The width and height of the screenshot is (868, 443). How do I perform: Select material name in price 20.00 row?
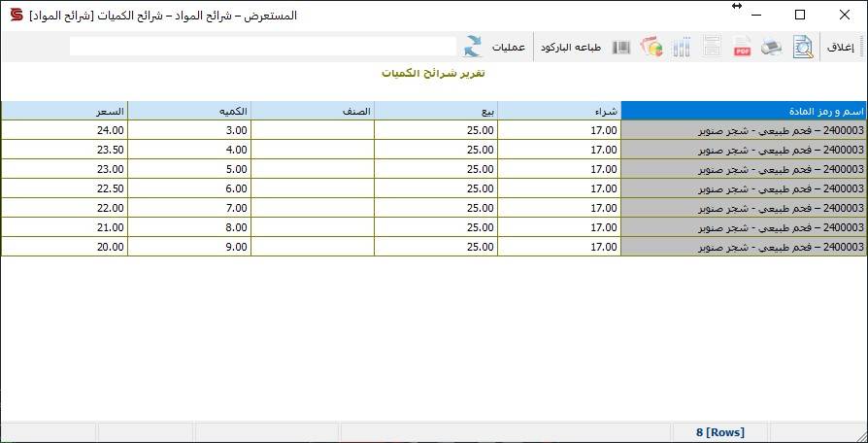(744, 247)
